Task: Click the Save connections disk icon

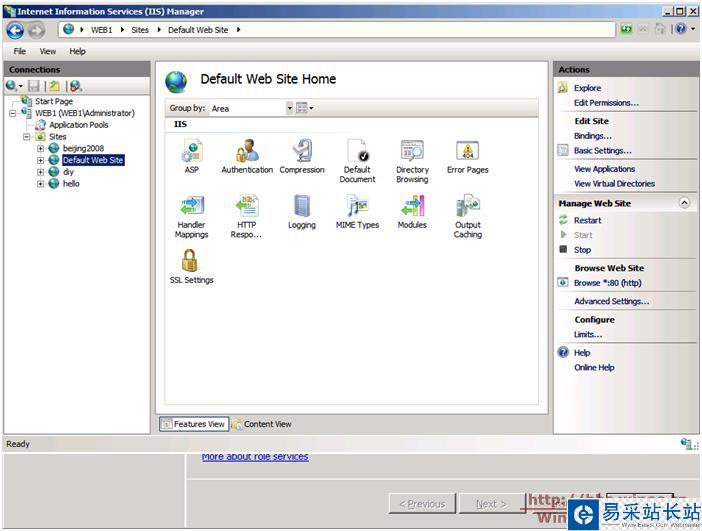Action: (34, 86)
